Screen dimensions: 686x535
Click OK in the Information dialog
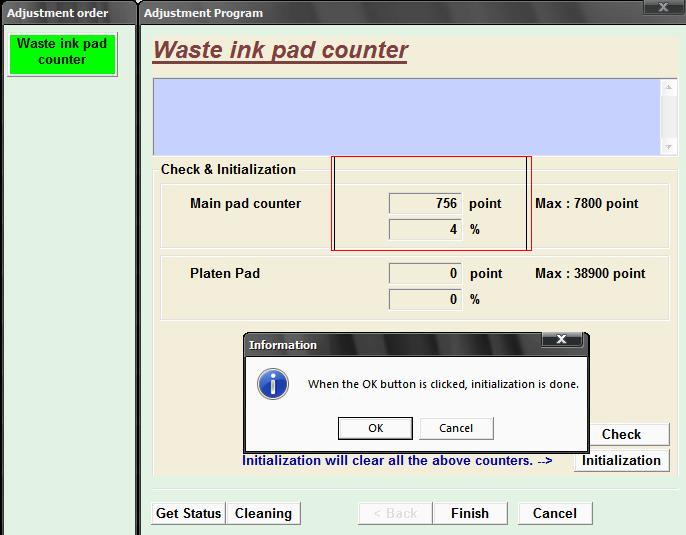[x=375, y=428]
